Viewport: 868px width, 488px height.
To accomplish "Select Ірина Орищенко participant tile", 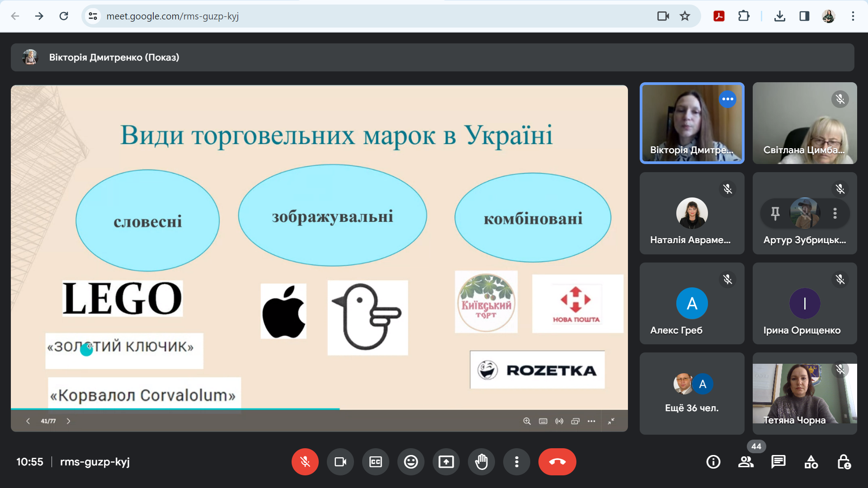I will point(805,304).
